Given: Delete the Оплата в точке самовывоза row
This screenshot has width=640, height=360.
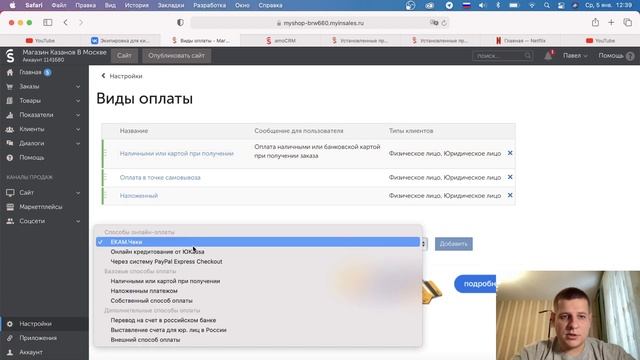Looking at the screenshot, I should pyautogui.click(x=510, y=177).
